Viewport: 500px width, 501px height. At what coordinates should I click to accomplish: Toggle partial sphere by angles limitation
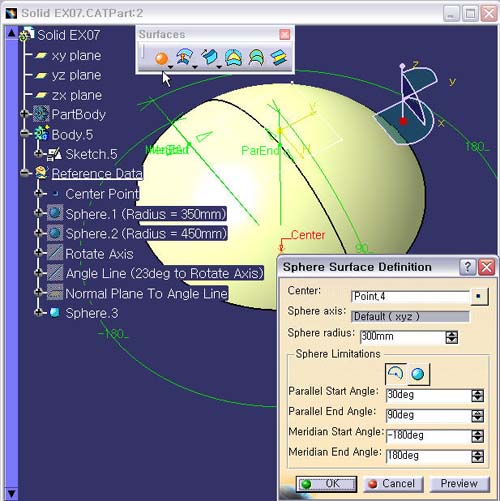(396, 374)
